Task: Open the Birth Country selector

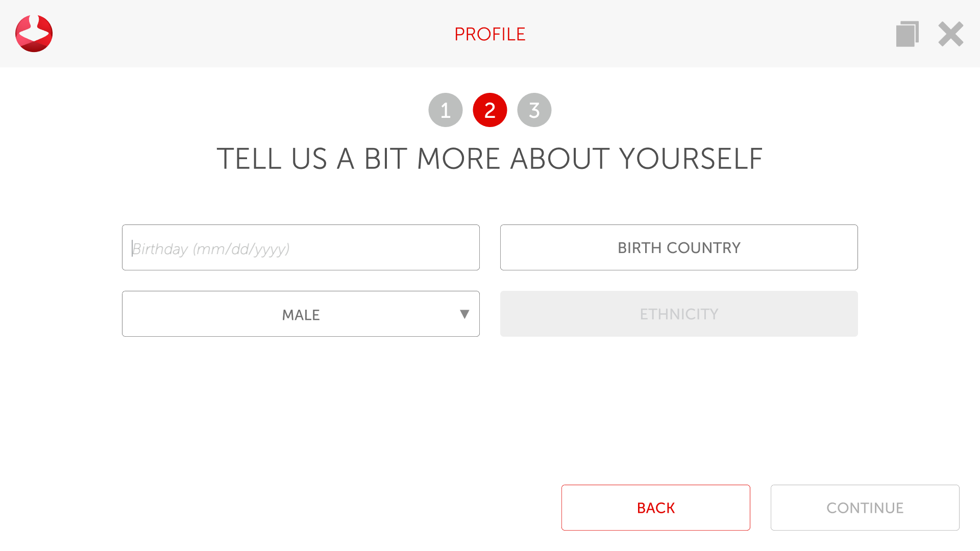Action: pos(679,248)
